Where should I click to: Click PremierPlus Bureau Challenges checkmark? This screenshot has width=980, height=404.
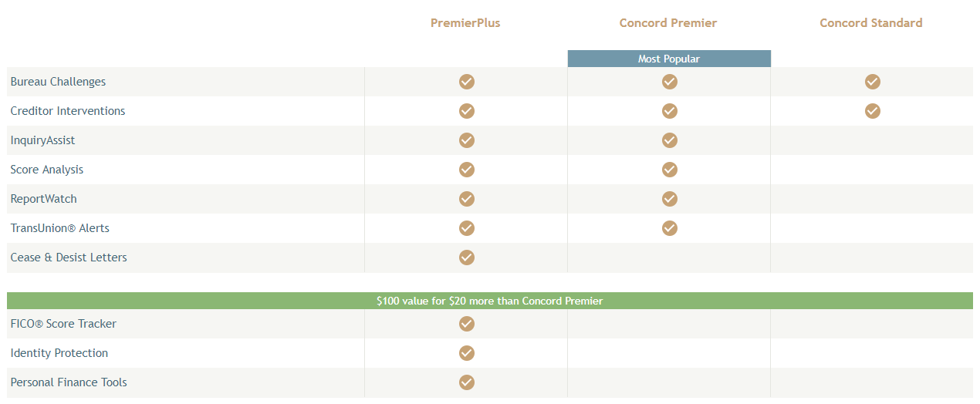467,82
